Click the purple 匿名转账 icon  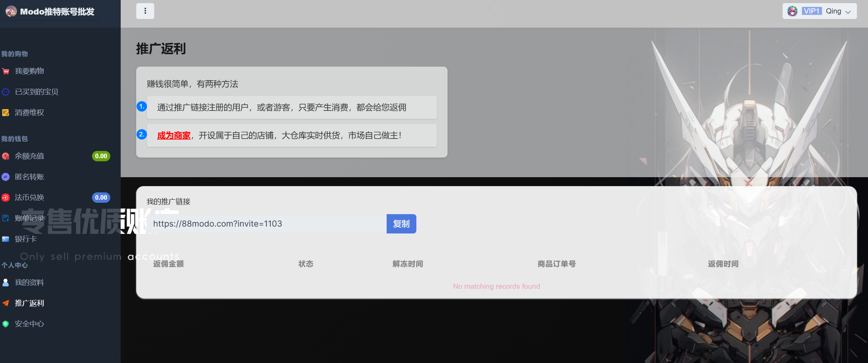(6, 177)
